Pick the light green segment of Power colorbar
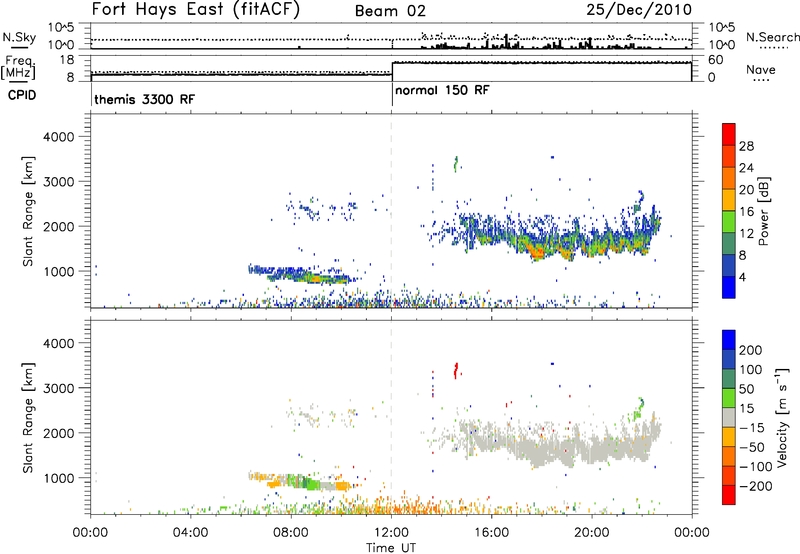The image size is (800, 554). [729, 221]
